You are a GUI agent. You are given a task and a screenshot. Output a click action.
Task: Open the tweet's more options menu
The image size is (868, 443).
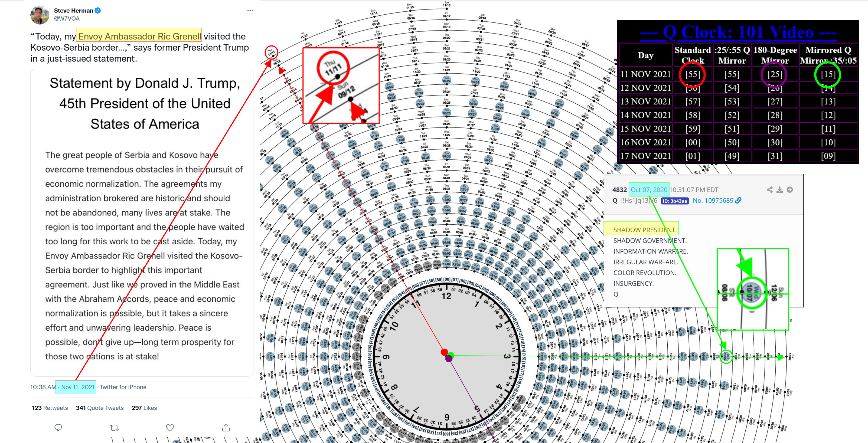coord(250,11)
